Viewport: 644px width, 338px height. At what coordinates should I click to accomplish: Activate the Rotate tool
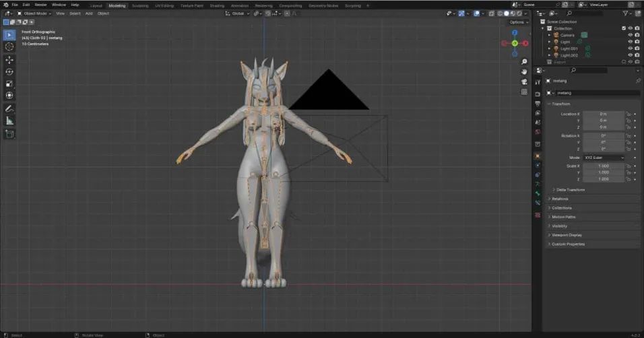[x=9, y=71]
